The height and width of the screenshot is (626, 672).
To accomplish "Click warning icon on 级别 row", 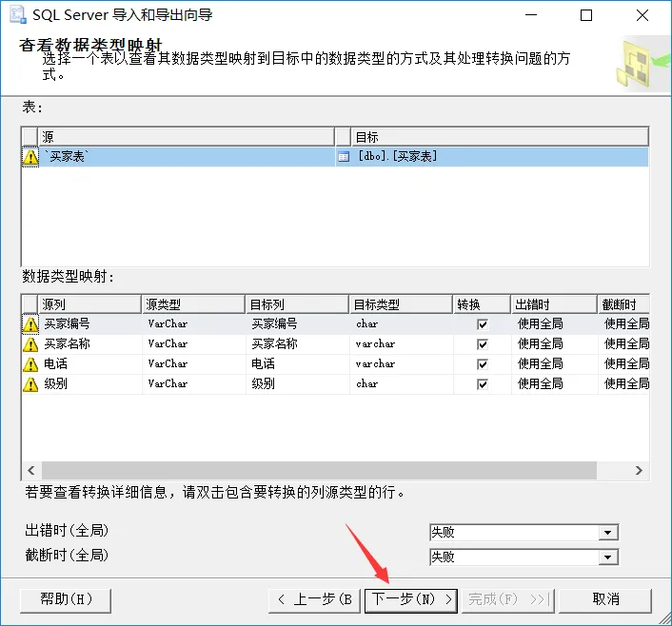I will 30,384.
